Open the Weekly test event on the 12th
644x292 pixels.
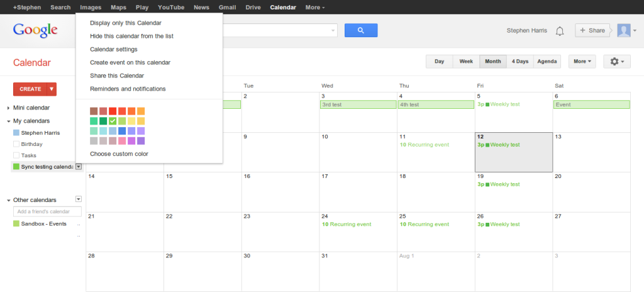click(x=499, y=145)
